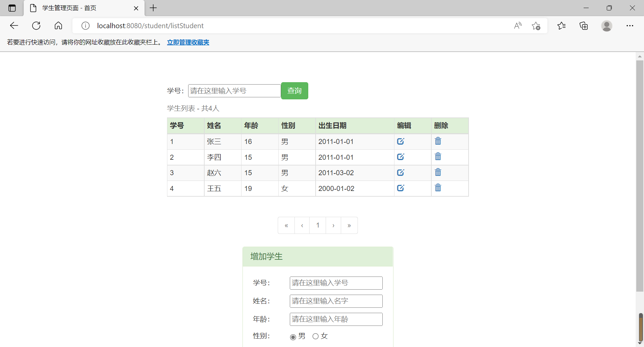Image resolution: width=644 pixels, height=347 pixels.
Task: Open the browser home page icon
Action: [x=58, y=26]
